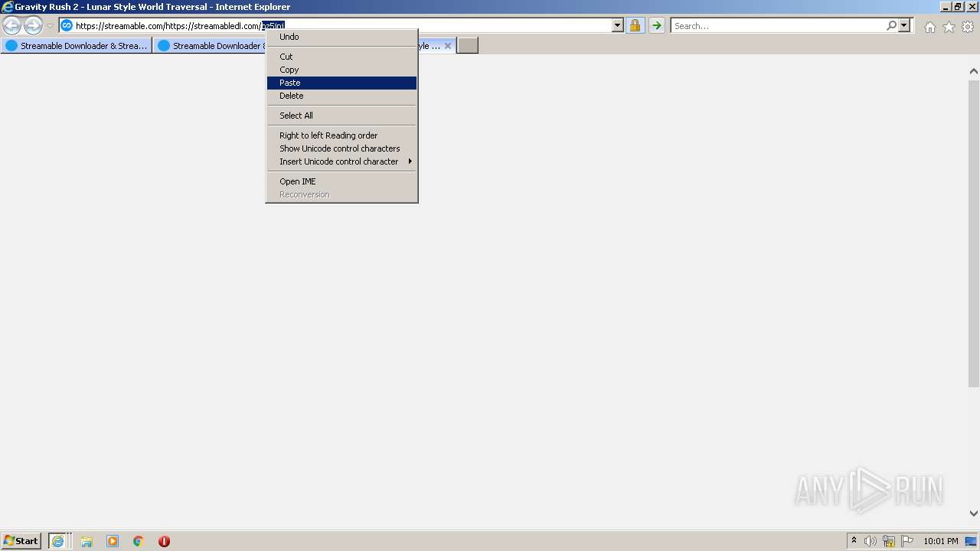Viewport: 980px width, 551px height.
Task: Choose Open IME from the context menu
Action: 341,181
